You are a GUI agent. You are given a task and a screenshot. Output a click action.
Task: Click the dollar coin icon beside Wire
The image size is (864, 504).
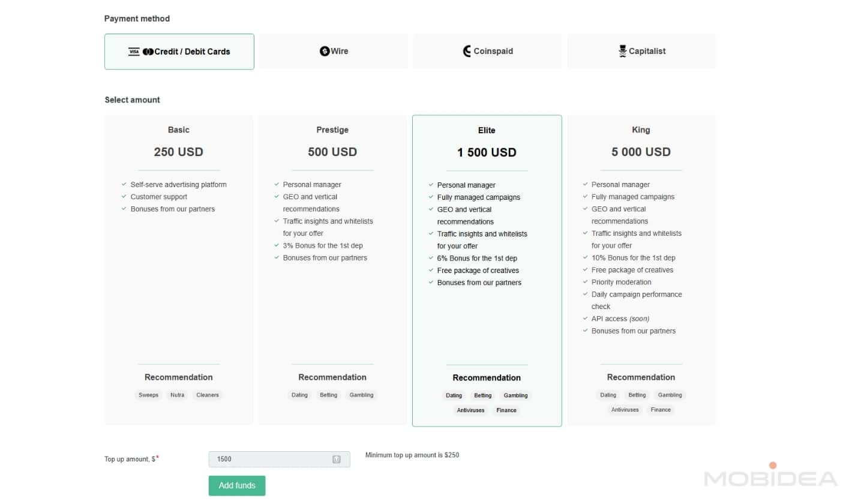coord(324,51)
